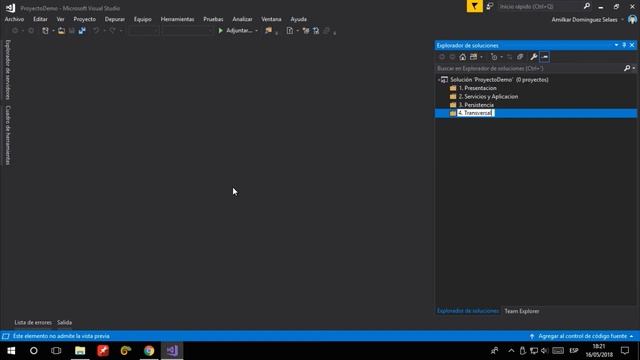Click the collapse all icon in Solution Explorer
This screenshot has width=640, height=360.
pos(520,57)
